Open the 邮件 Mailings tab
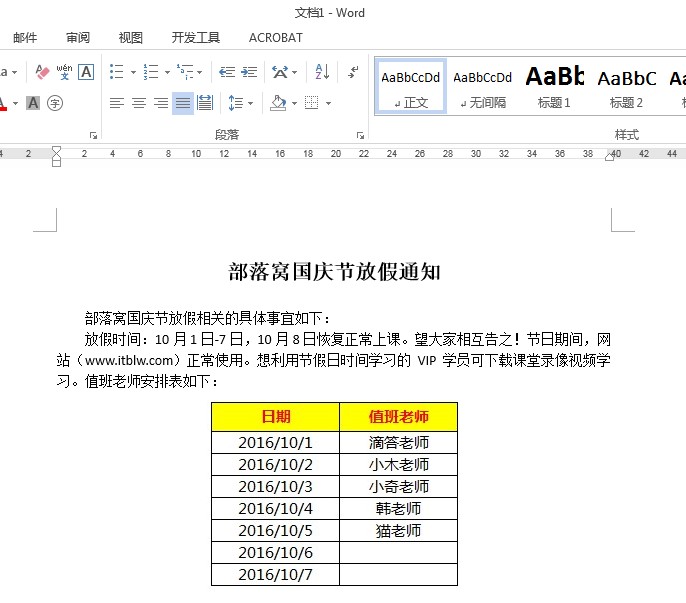The height and width of the screenshot is (603, 686). pos(25,38)
